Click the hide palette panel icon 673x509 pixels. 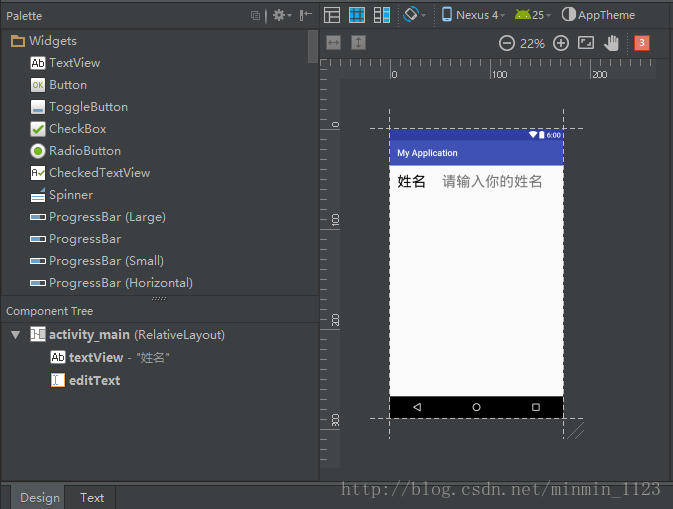pyautogui.click(x=305, y=15)
